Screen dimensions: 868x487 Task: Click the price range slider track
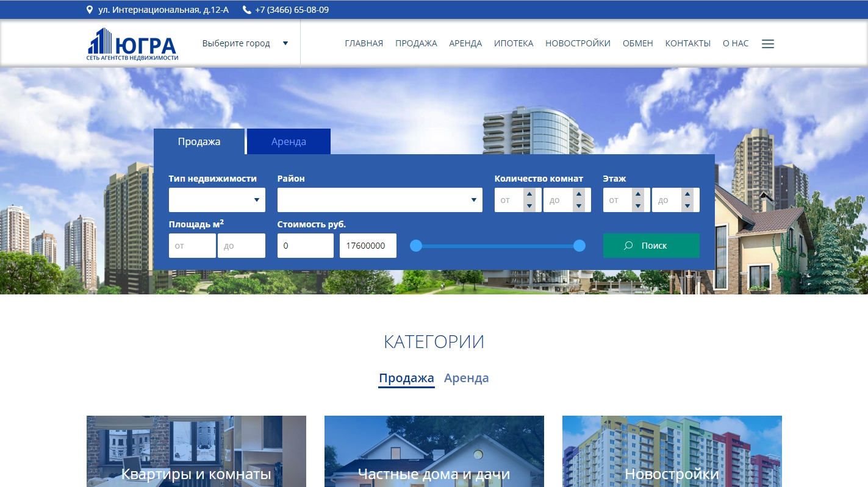coord(498,246)
